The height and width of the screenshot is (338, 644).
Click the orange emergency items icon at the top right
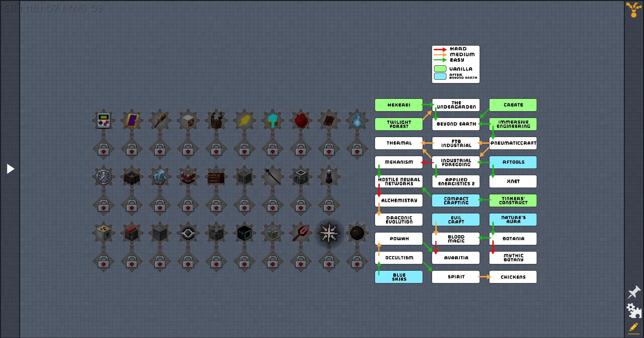pyautogui.click(x=634, y=9)
